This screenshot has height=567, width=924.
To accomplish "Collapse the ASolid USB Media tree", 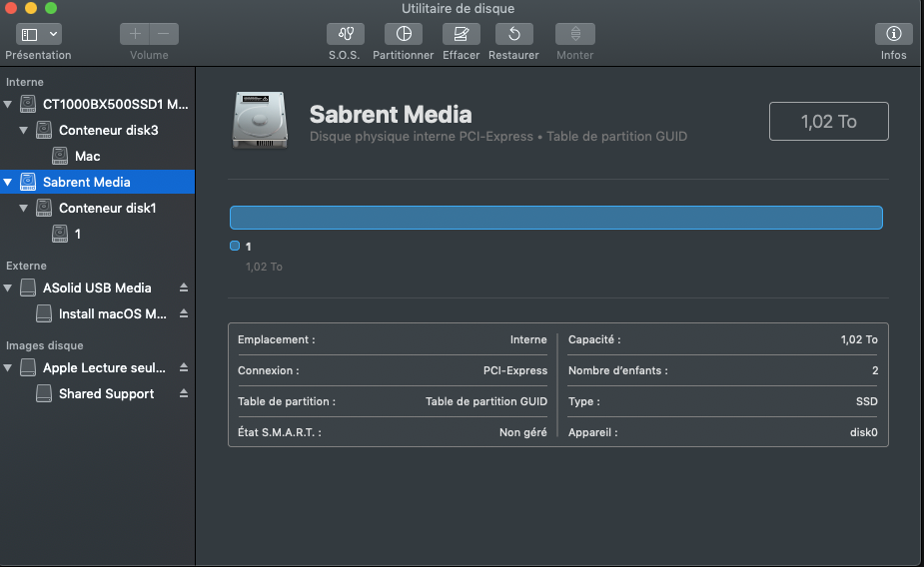I will click(9, 287).
